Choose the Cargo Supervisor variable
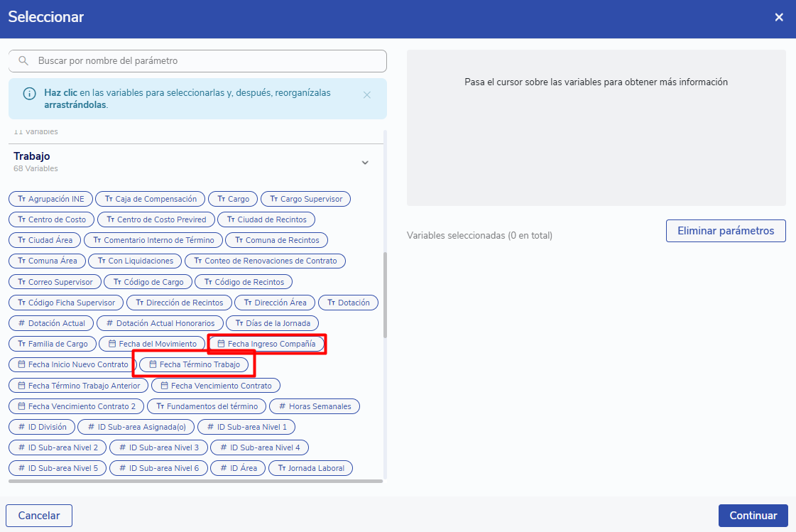 305,199
